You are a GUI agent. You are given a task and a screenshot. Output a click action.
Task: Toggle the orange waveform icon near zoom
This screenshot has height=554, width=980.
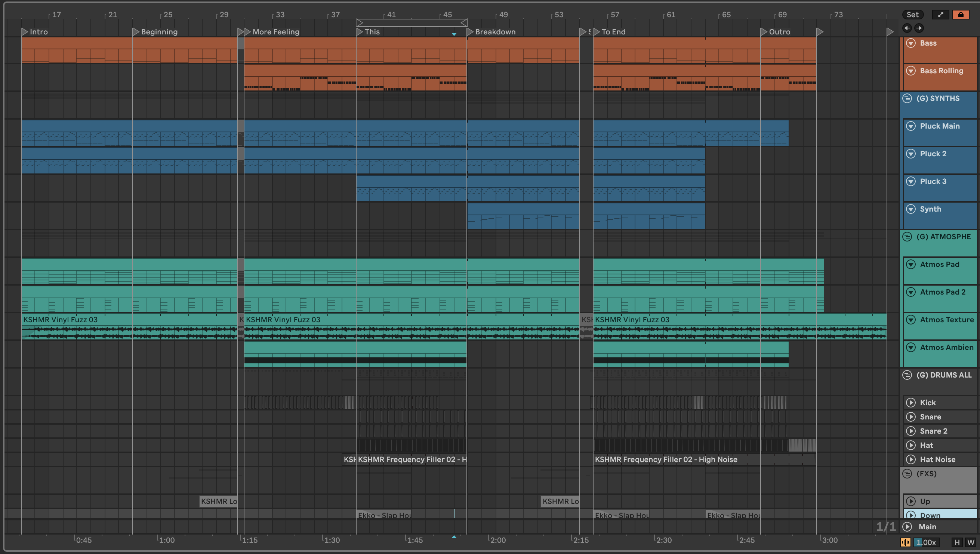[905, 542]
